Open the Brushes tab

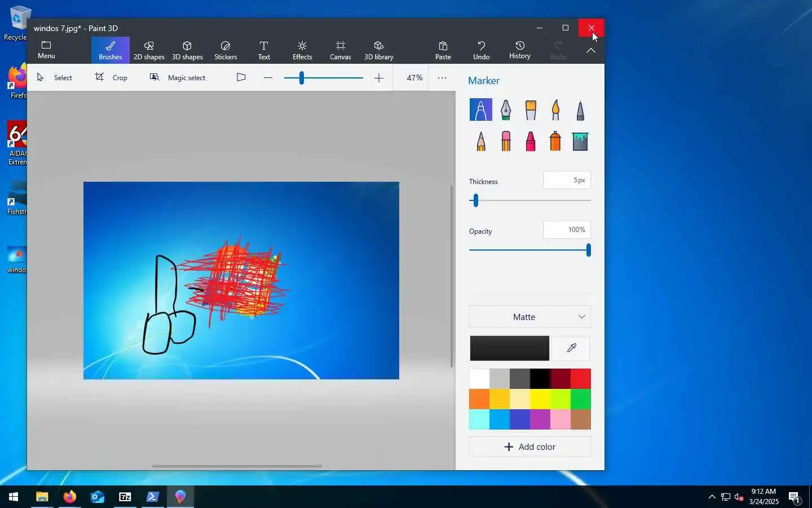(111, 50)
